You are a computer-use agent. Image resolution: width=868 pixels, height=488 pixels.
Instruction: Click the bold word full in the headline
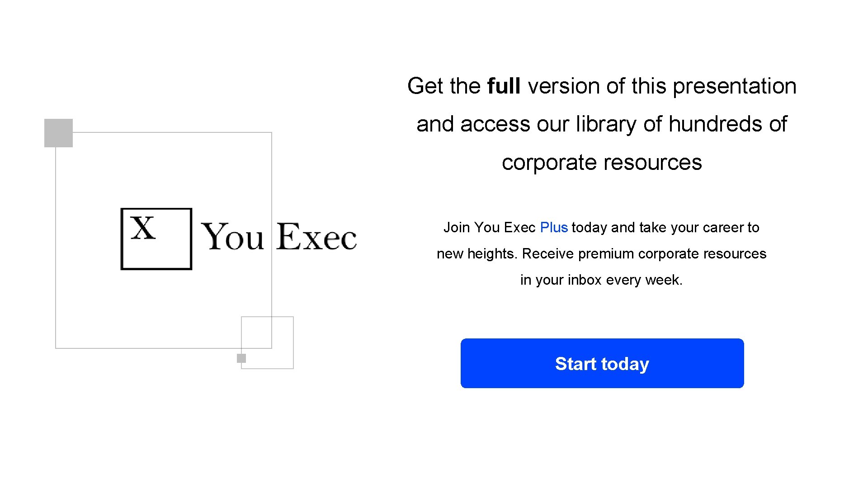click(x=504, y=86)
